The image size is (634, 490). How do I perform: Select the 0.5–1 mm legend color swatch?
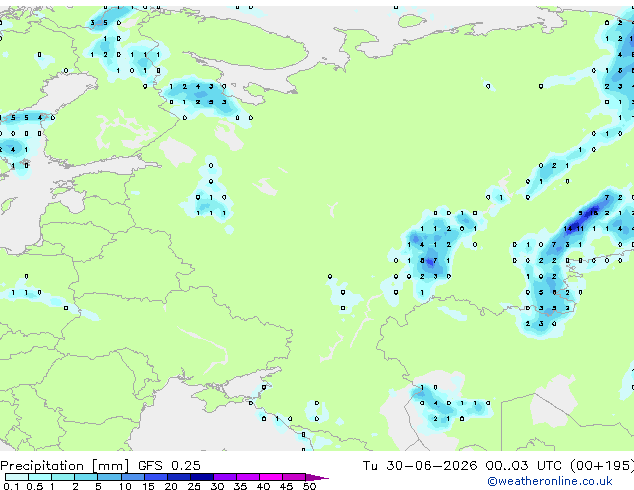[40, 477]
